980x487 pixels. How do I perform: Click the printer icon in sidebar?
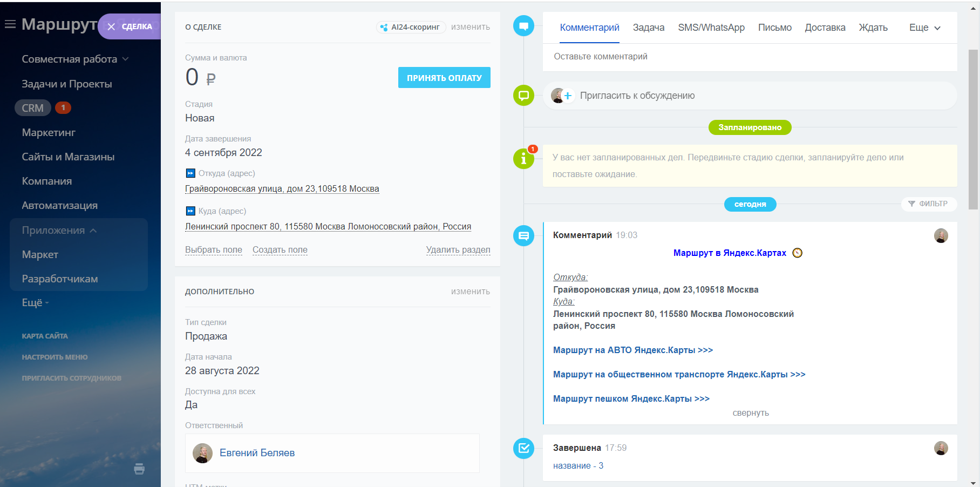pyautogui.click(x=139, y=469)
